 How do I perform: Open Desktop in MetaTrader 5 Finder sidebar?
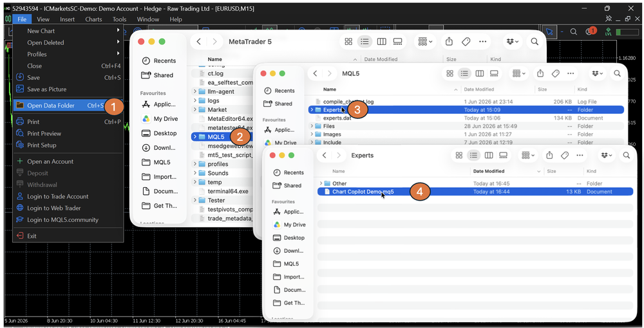pos(159,133)
